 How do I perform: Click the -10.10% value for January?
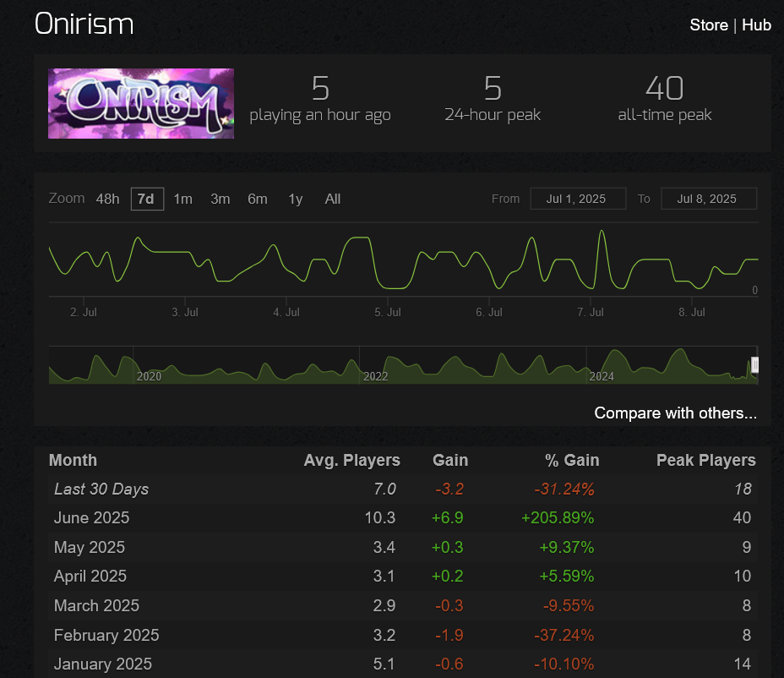click(x=564, y=664)
